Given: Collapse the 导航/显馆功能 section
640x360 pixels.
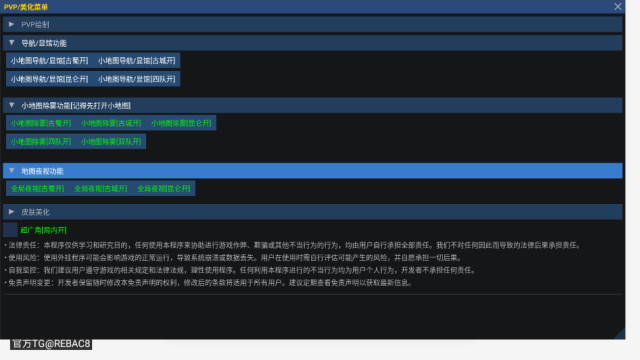Looking at the screenshot, I should pos(313,43).
